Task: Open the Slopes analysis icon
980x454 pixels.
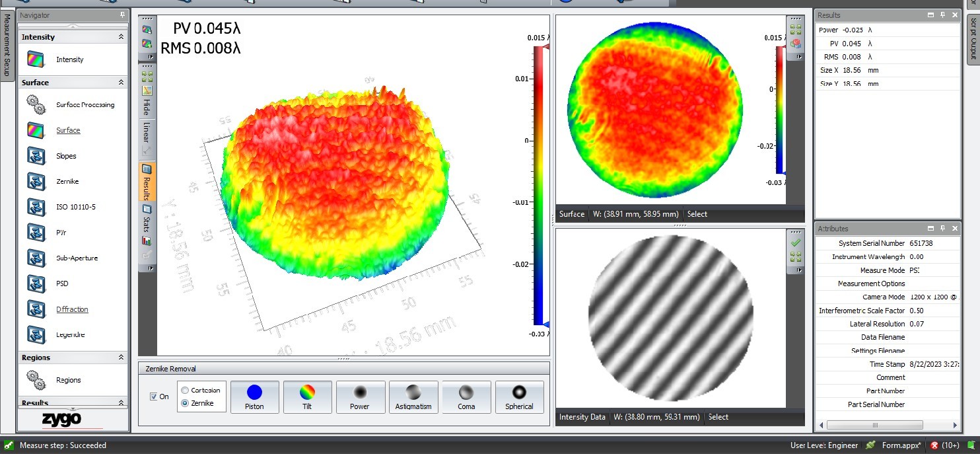Action: click(x=36, y=156)
